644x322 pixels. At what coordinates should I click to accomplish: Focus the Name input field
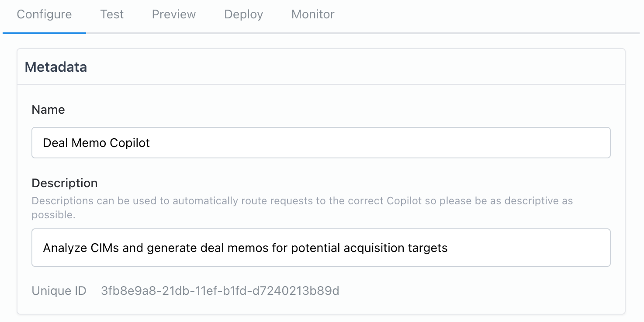(x=321, y=143)
